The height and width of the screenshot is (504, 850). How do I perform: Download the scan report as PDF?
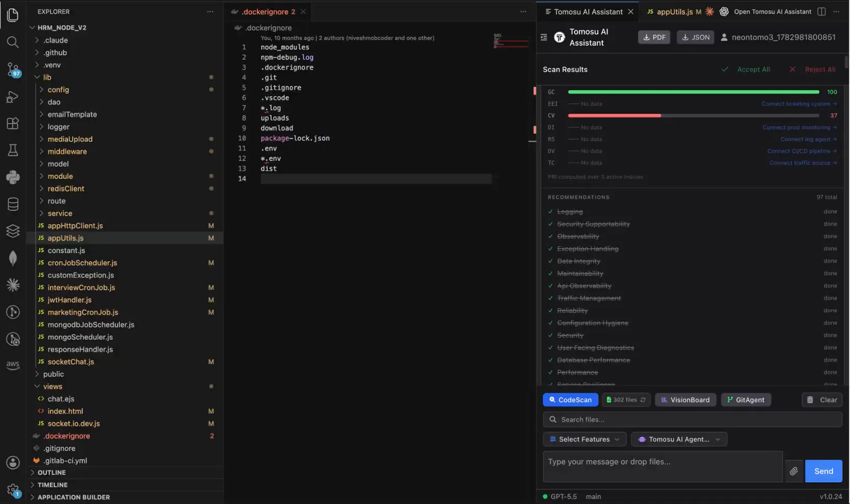click(654, 37)
